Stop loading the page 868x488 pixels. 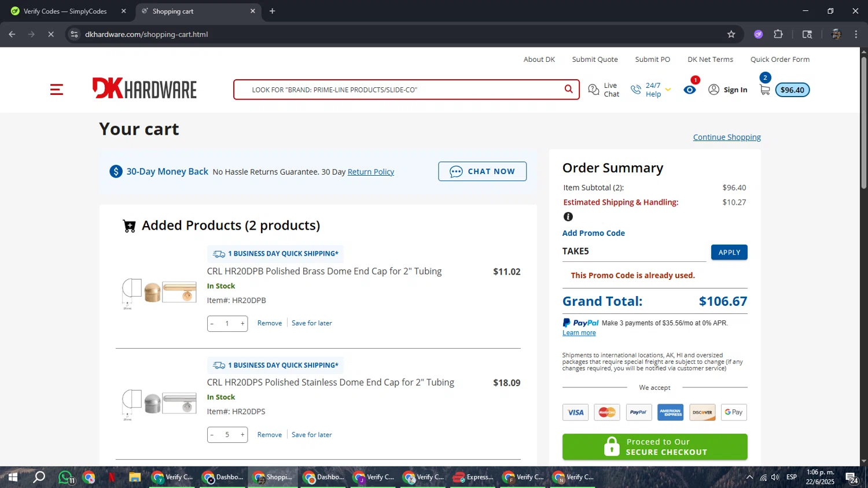(x=51, y=34)
